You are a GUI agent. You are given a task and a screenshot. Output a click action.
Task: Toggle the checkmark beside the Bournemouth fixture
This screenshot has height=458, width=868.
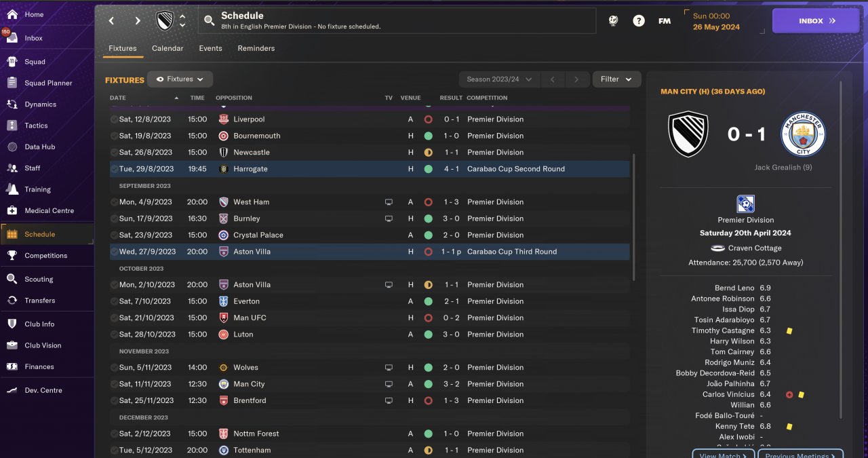tap(114, 136)
